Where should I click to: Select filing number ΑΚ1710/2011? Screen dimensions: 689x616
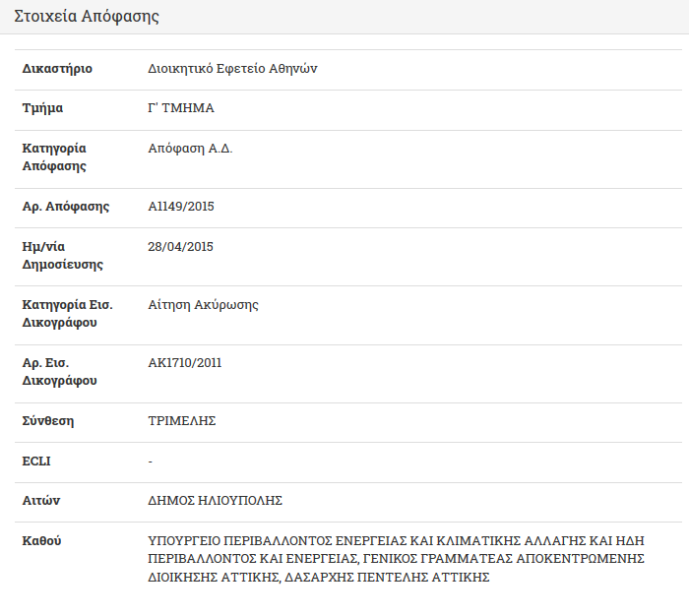tap(185, 363)
